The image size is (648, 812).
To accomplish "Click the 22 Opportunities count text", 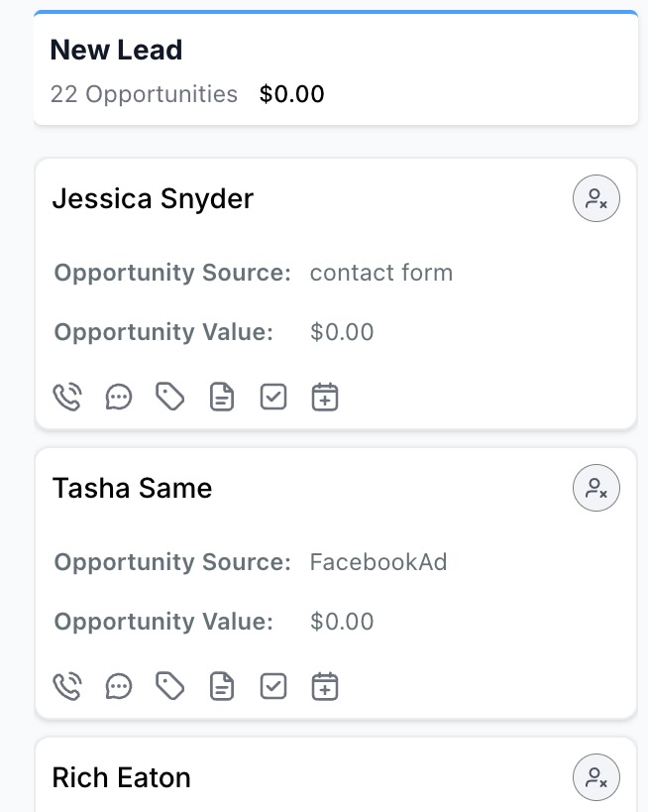I will [x=144, y=94].
